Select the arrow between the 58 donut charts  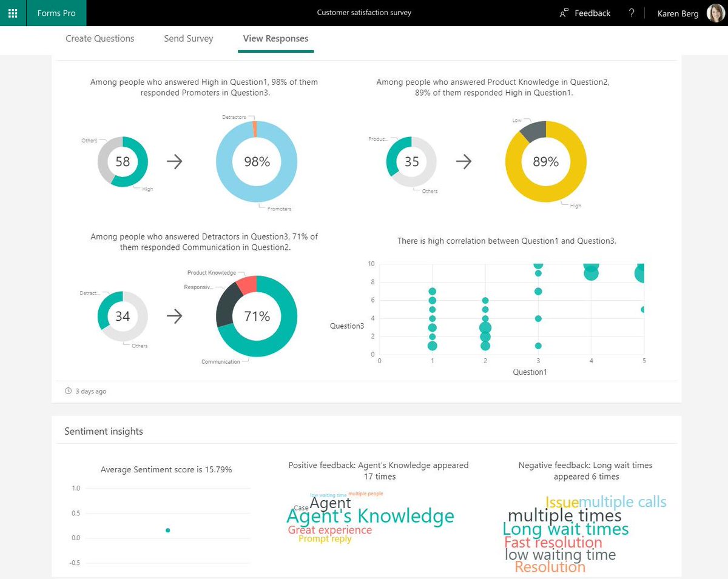(x=175, y=161)
